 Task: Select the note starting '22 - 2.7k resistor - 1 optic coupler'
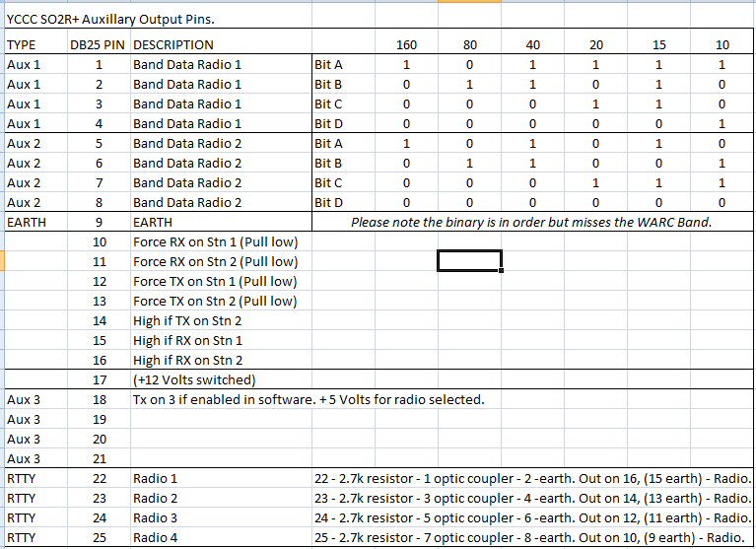pos(533,479)
